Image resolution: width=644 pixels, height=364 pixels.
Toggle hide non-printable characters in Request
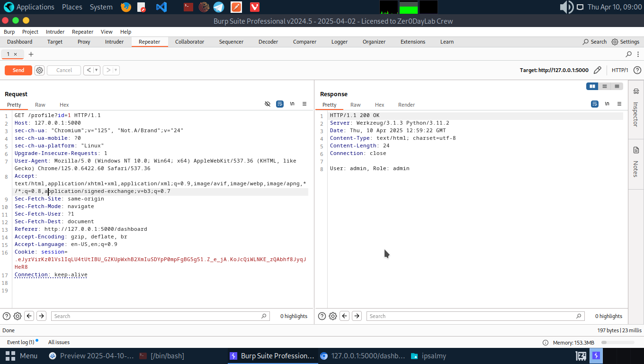(x=268, y=104)
